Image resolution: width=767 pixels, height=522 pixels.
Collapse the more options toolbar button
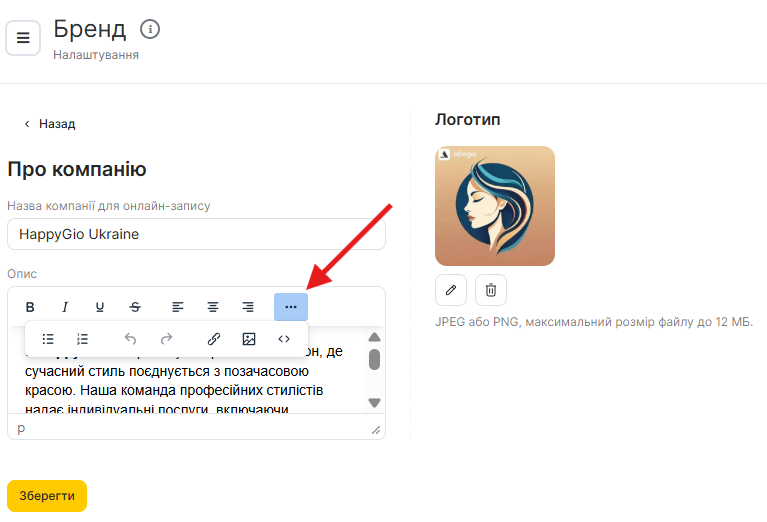click(291, 307)
